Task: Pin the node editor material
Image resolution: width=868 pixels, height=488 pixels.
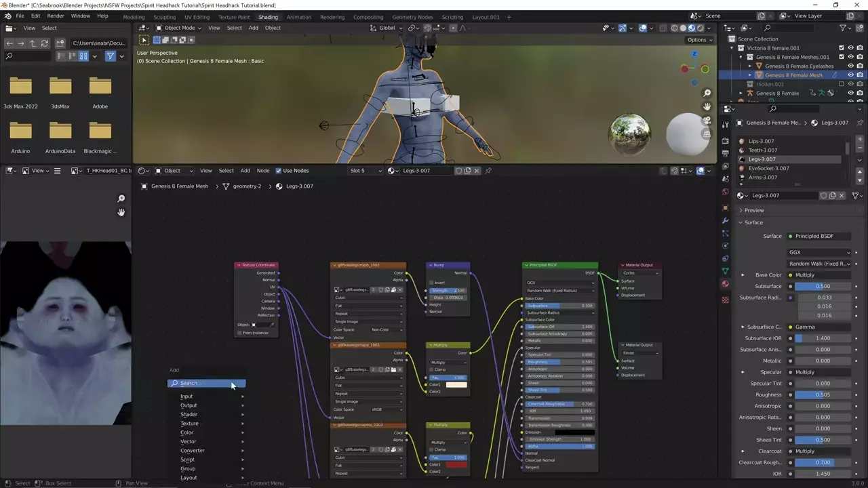Action: click(x=488, y=171)
